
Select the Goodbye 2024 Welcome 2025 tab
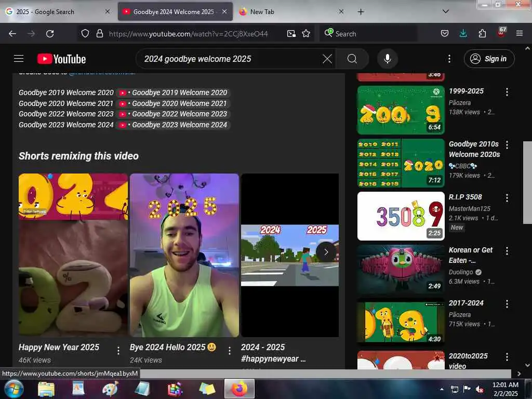click(175, 12)
